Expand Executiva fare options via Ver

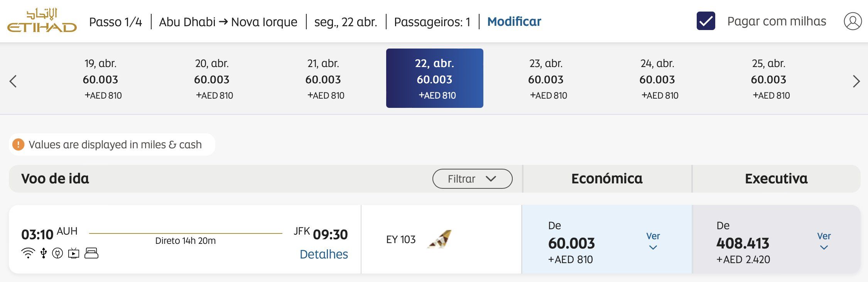pos(824,241)
